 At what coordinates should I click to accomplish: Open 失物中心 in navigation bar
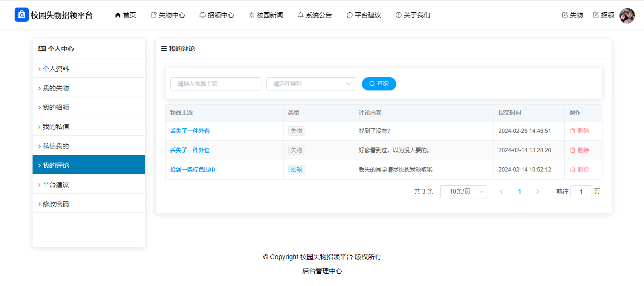click(167, 15)
